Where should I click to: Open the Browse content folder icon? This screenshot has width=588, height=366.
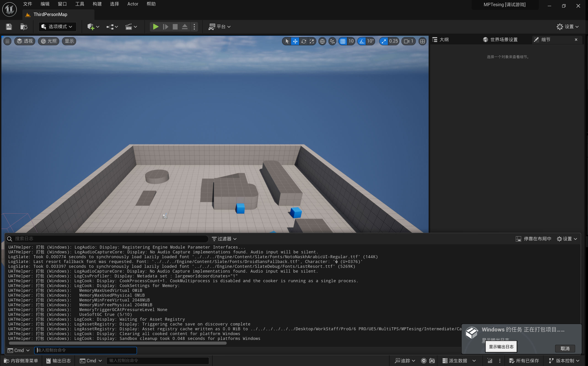[x=24, y=27]
